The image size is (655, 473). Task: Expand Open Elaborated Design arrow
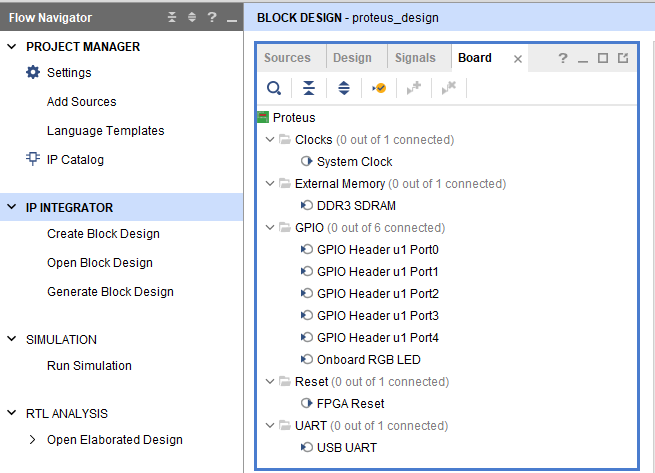click(x=32, y=439)
